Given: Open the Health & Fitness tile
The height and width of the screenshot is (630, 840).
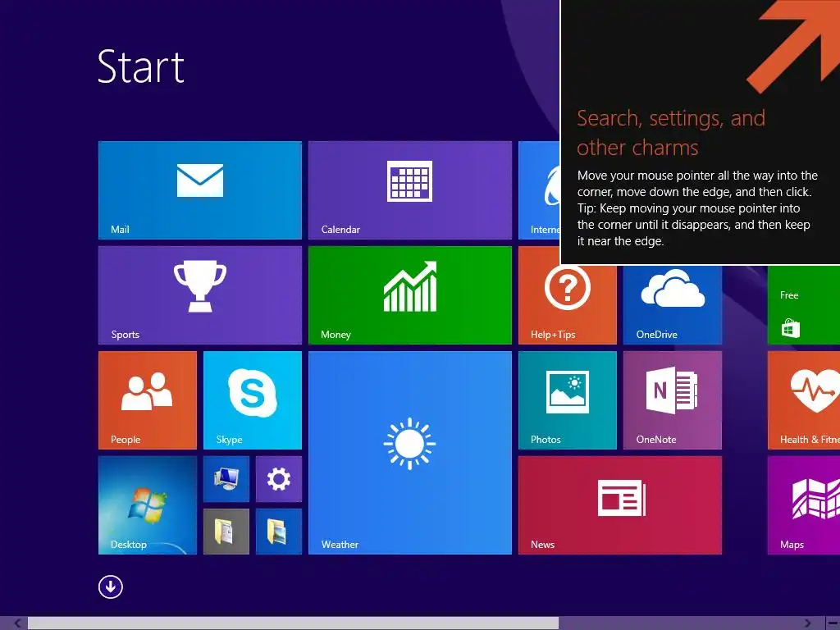Looking at the screenshot, I should [x=804, y=400].
